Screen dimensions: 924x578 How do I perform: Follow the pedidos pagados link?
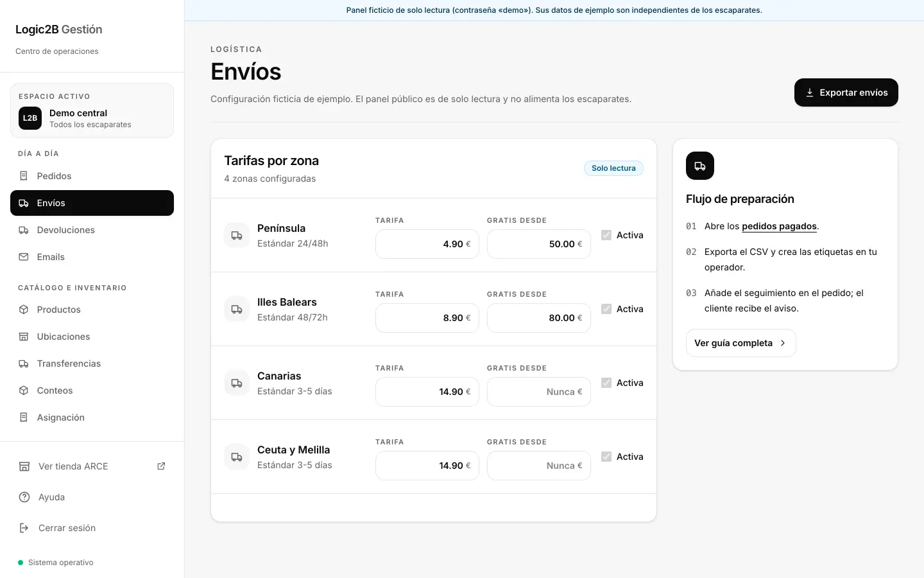click(779, 226)
